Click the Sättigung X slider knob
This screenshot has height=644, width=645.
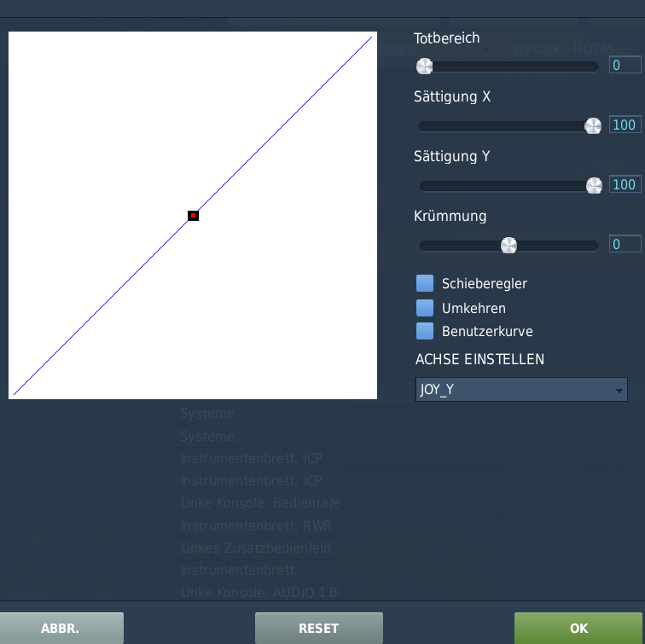click(593, 126)
